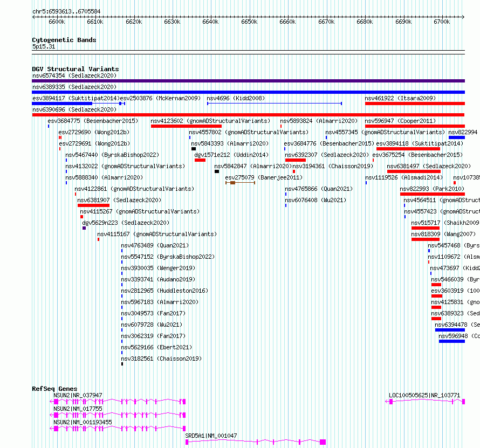This screenshot has width=480, height=448.
Task: Click the nsv3393741 (Audano2019) label
Action: tap(158, 279)
